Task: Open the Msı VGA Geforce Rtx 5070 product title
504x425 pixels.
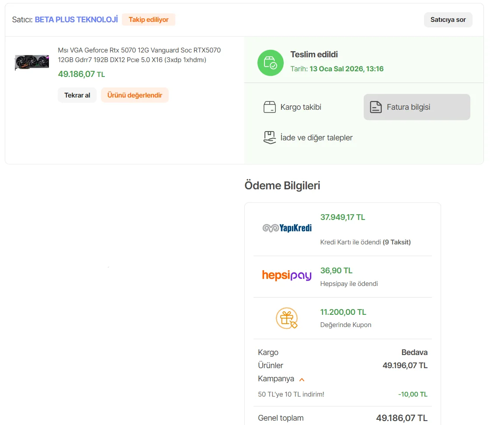Action: [139, 55]
